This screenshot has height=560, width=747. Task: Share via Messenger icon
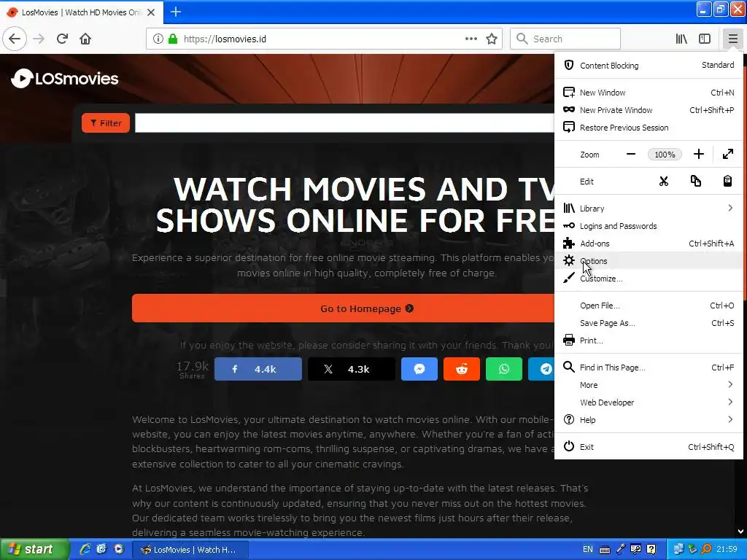click(x=419, y=369)
